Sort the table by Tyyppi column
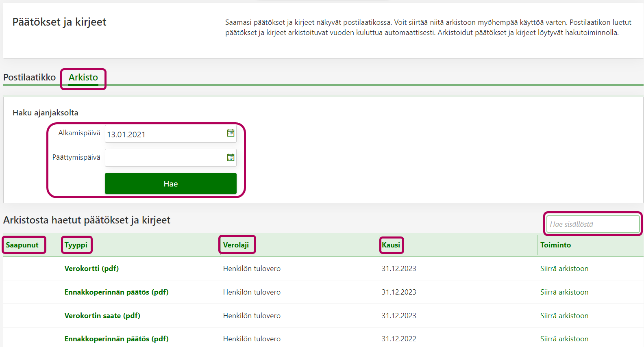 [76, 245]
